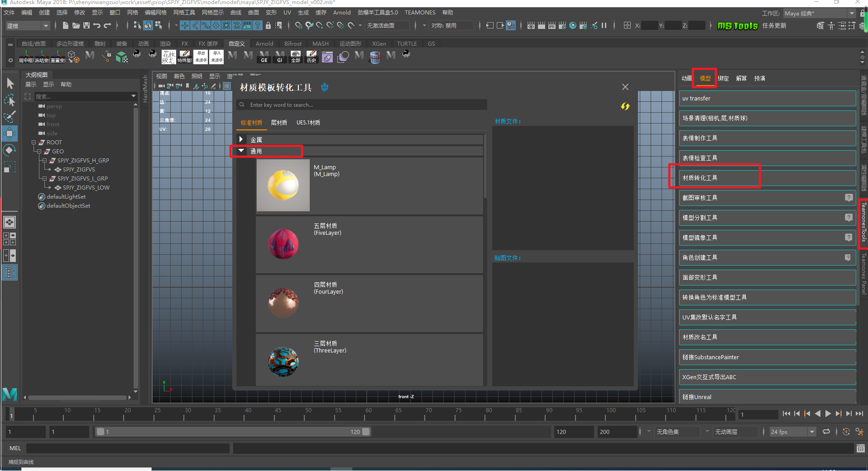Select the Move tool in toolbox
The width and height of the screenshot is (868, 471).
tap(10, 133)
